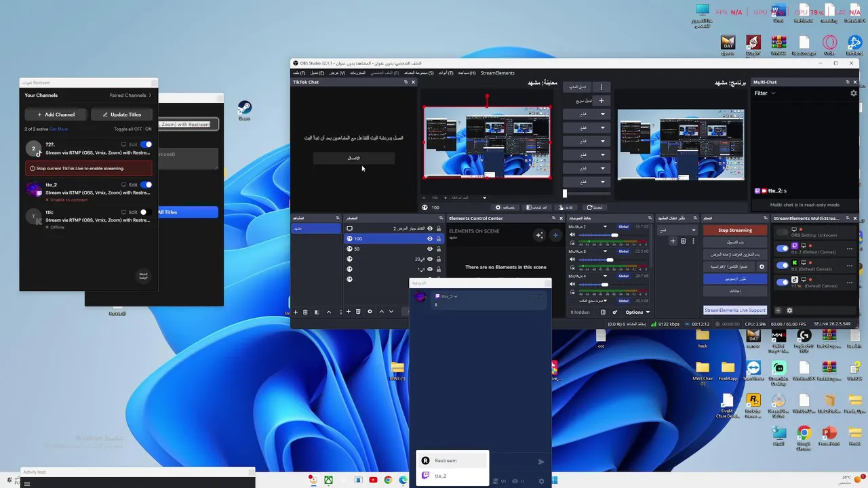Open StreamElements Multi-Stream settings gear

click(789, 310)
